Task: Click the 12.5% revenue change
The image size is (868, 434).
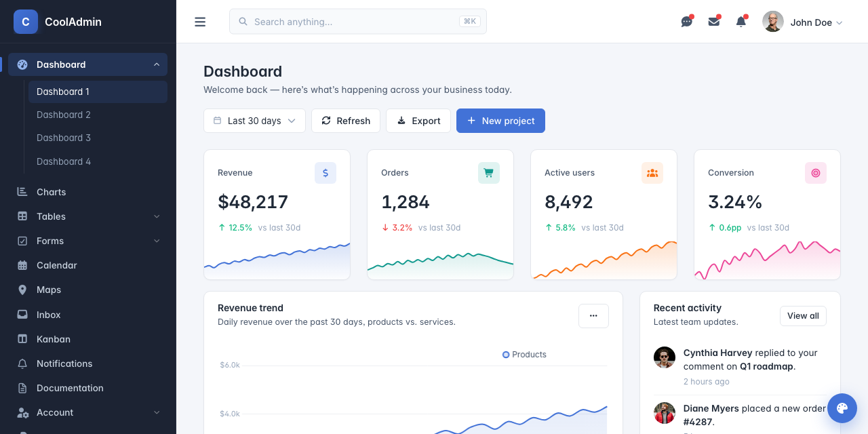Action: [235, 228]
